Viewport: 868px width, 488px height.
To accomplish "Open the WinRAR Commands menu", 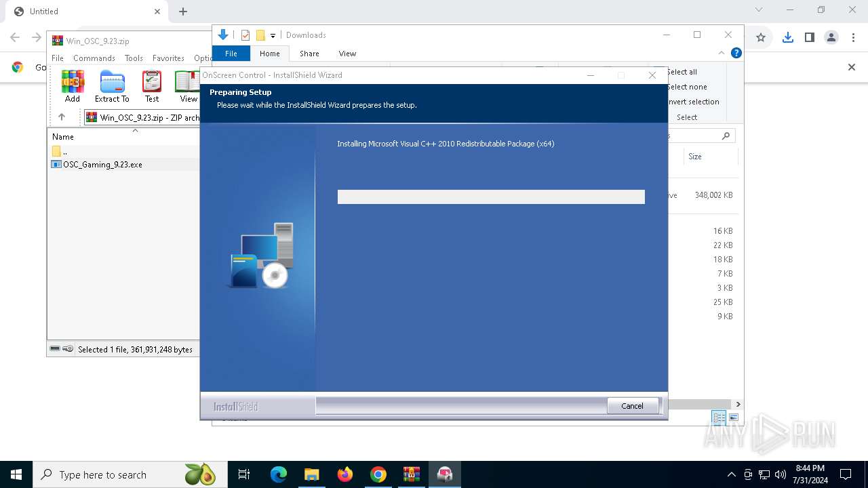I will coord(94,58).
